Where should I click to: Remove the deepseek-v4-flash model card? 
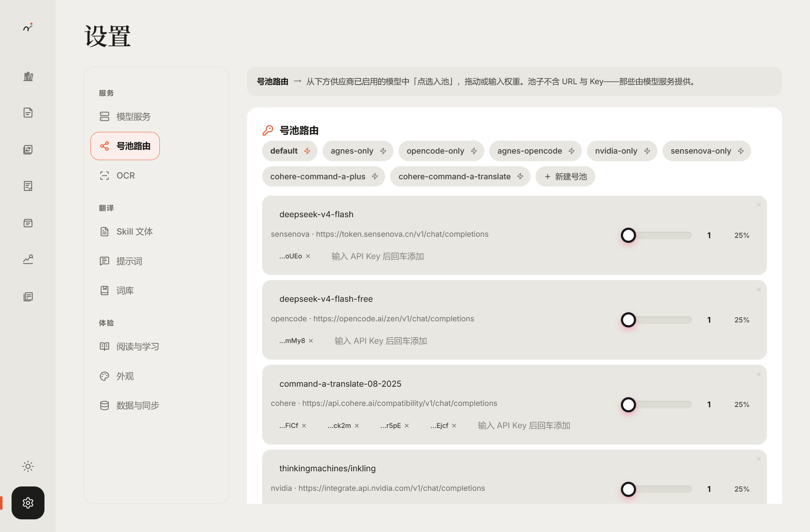coord(759,205)
